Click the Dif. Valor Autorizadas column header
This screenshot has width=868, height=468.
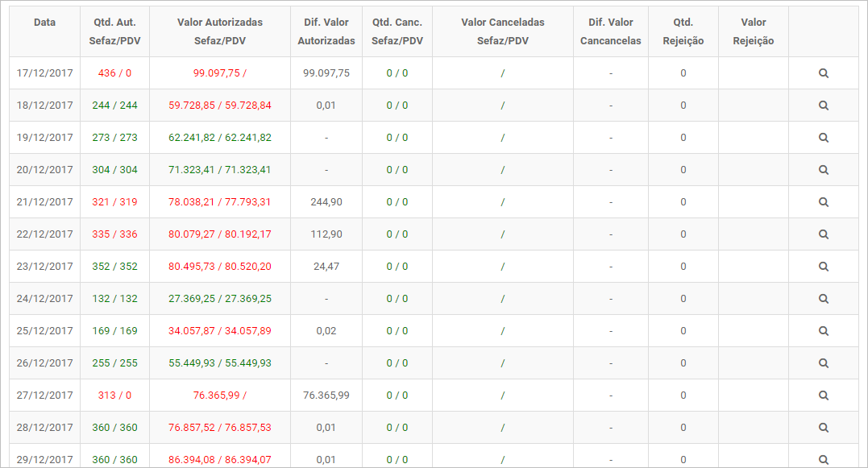[326, 31]
